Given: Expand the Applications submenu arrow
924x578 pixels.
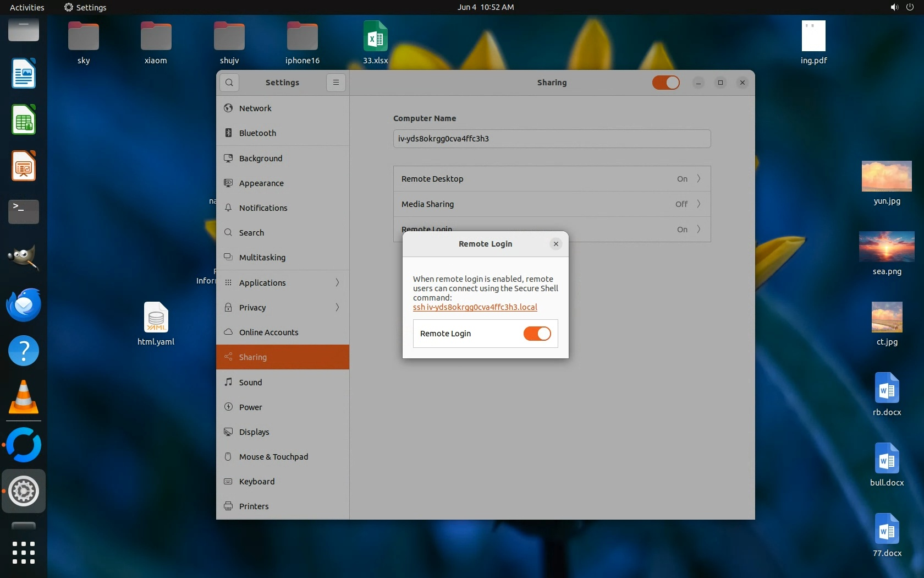Looking at the screenshot, I should [x=337, y=282].
